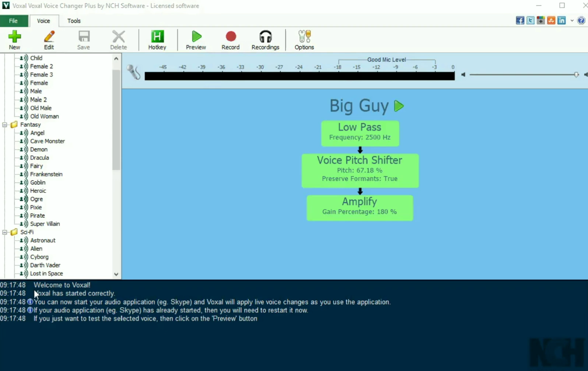Click the low-volume speaker icon left of slider
This screenshot has height=371, width=588.
463,75
